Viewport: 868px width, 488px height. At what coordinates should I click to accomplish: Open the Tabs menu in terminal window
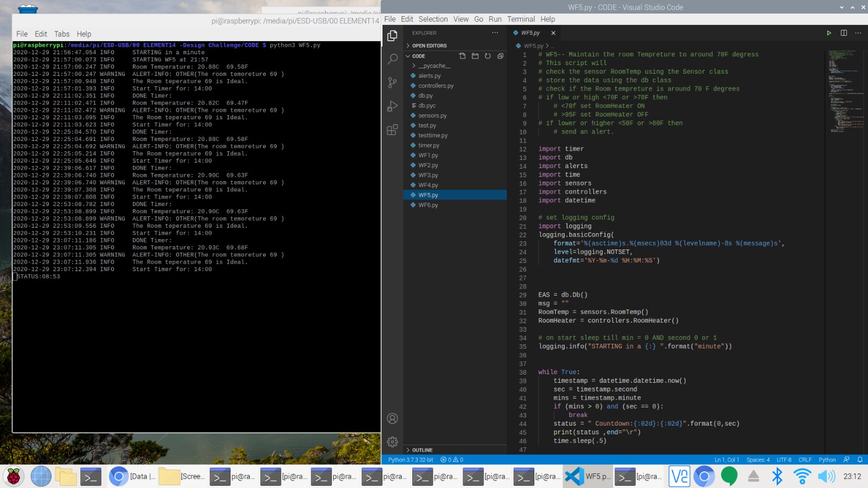click(62, 34)
